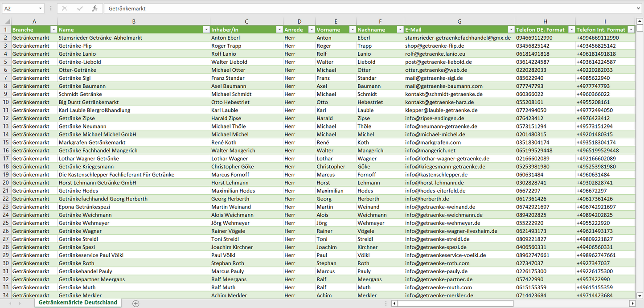The width and height of the screenshot is (644, 308).
Task: Open the Nachname column filter dropdown
Action: coord(400,30)
